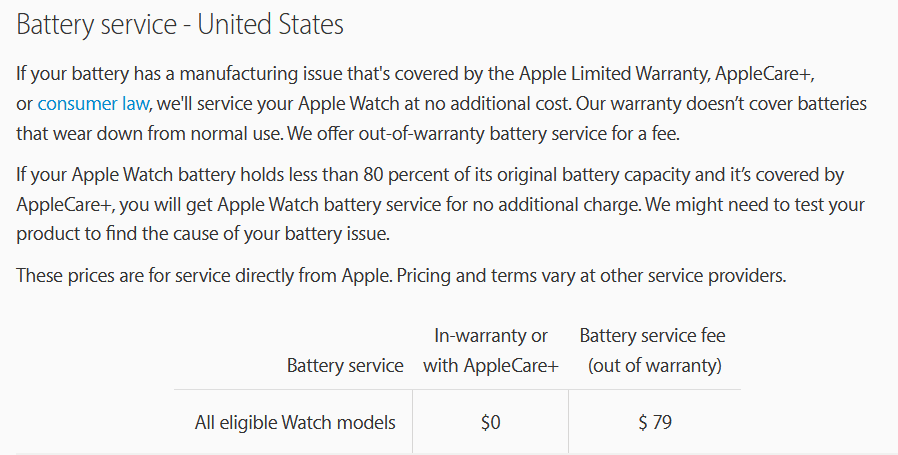Viewport: 898px width, 455px height.
Task: Click the (out of warranty) label text
Action: pos(655,365)
